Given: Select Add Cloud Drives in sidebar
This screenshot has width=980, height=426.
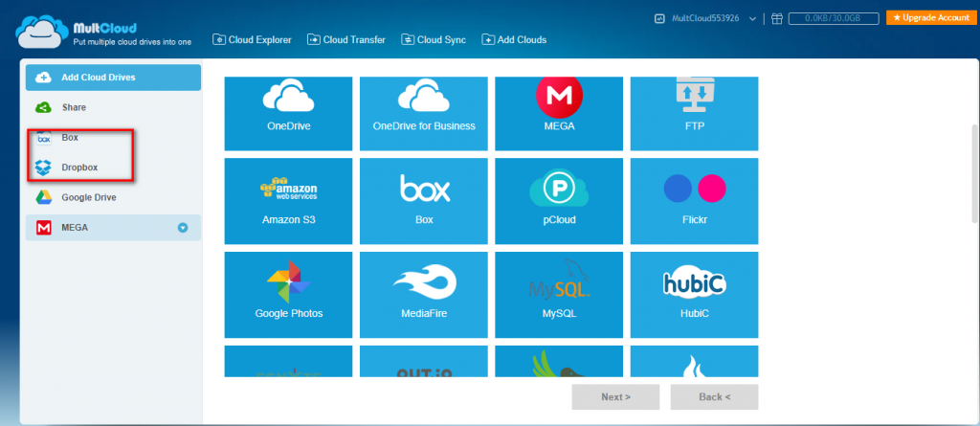Looking at the screenshot, I should pos(113,78).
